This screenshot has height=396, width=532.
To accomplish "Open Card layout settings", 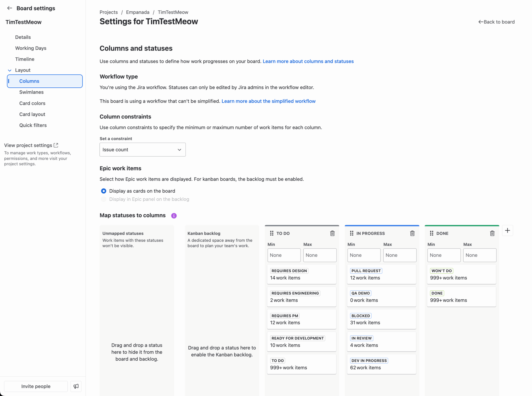I will click(x=32, y=114).
